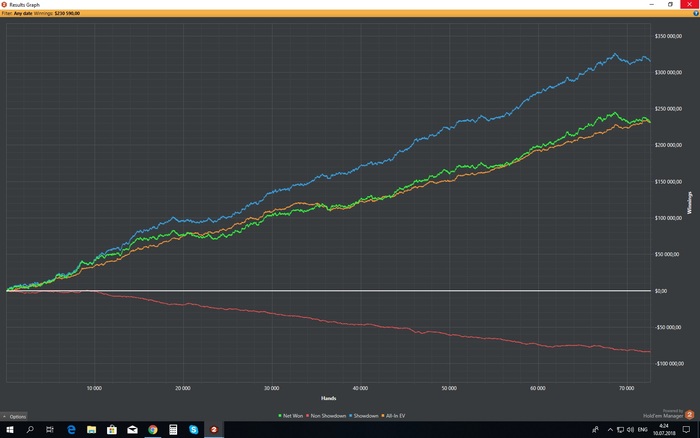Open Windows search from taskbar
700x438 pixels.
coord(30,430)
